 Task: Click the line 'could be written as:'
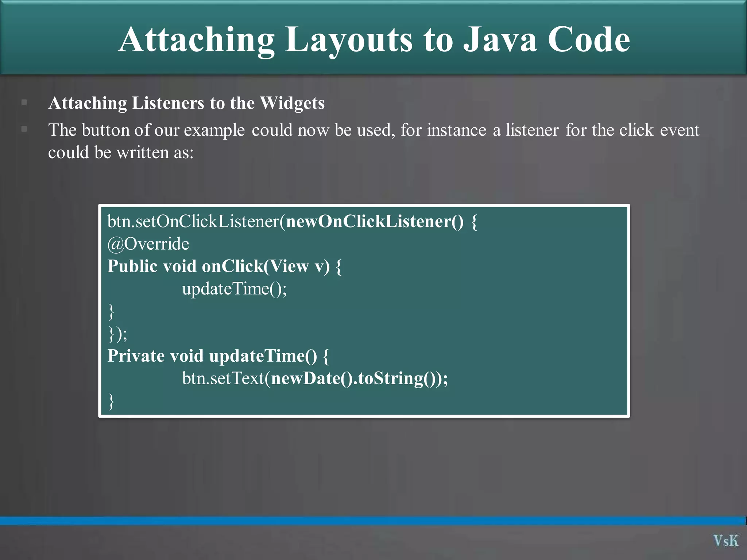point(121,152)
